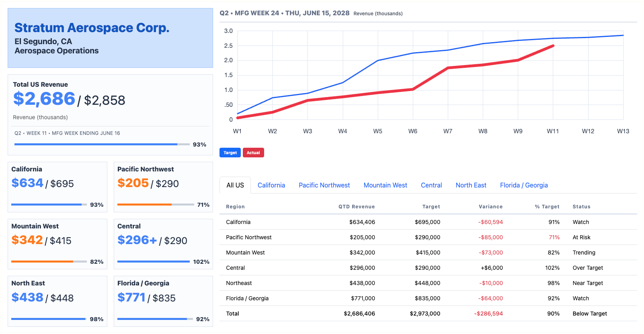The height and width of the screenshot is (334, 644).
Task: Click the Northeast row name in table
Action: coord(239,283)
